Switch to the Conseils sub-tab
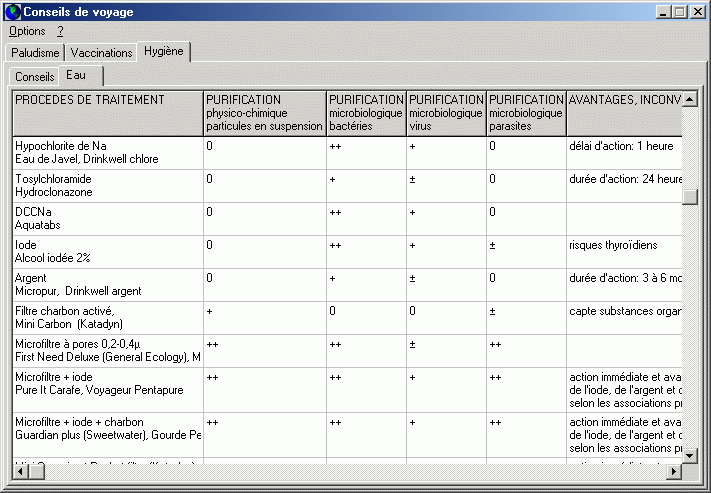711x493 pixels. (34, 77)
